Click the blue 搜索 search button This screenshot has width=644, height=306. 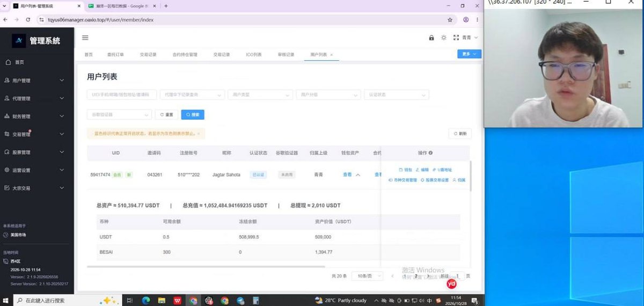coord(193,115)
